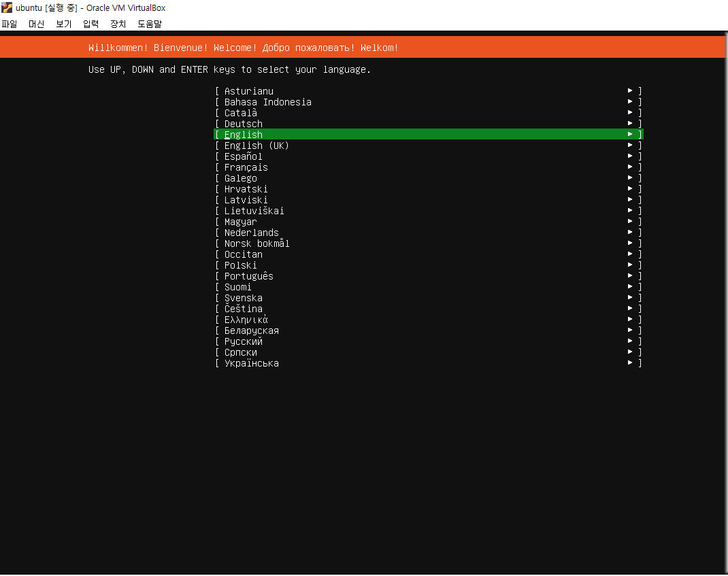Image resolution: width=728 pixels, height=576 pixels.
Task: Choose Čeština from the list
Action: coord(429,309)
